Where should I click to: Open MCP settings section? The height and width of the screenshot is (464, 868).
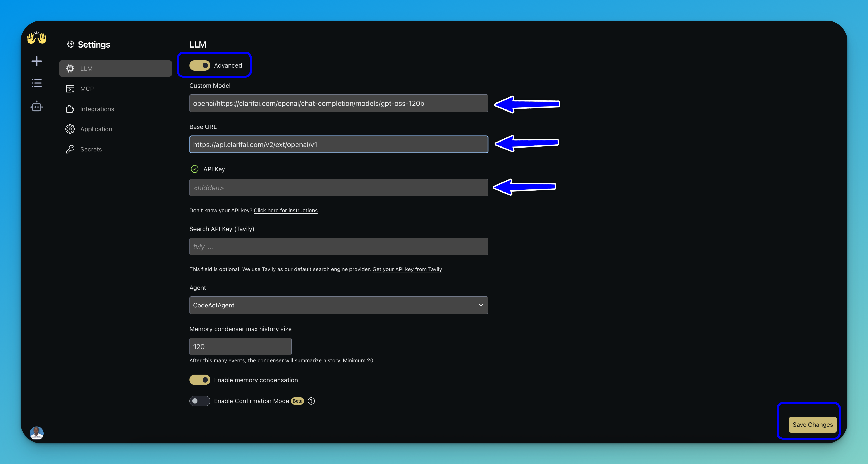click(x=87, y=89)
